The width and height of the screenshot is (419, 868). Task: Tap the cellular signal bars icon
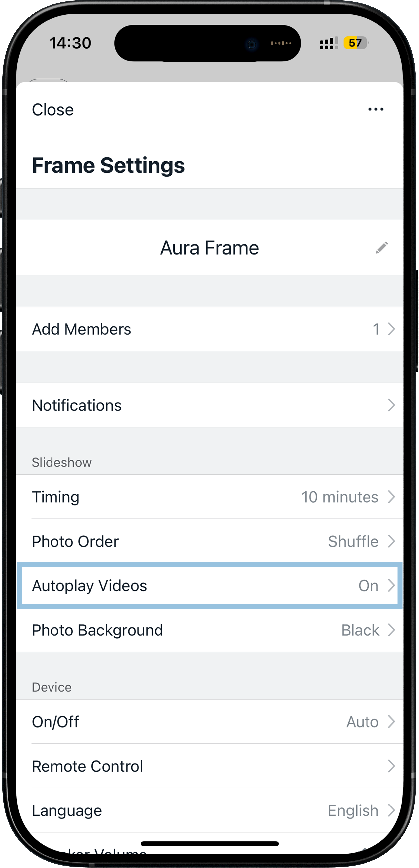[328, 43]
